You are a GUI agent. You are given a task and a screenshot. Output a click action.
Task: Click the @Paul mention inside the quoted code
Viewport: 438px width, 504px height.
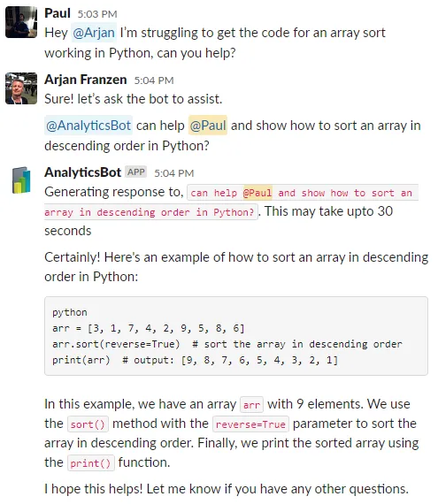click(257, 193)
